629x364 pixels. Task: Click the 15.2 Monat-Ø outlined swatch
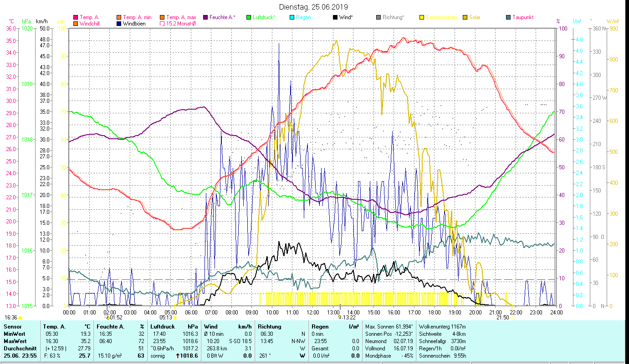pyautogui.click(x=162, y=24)
